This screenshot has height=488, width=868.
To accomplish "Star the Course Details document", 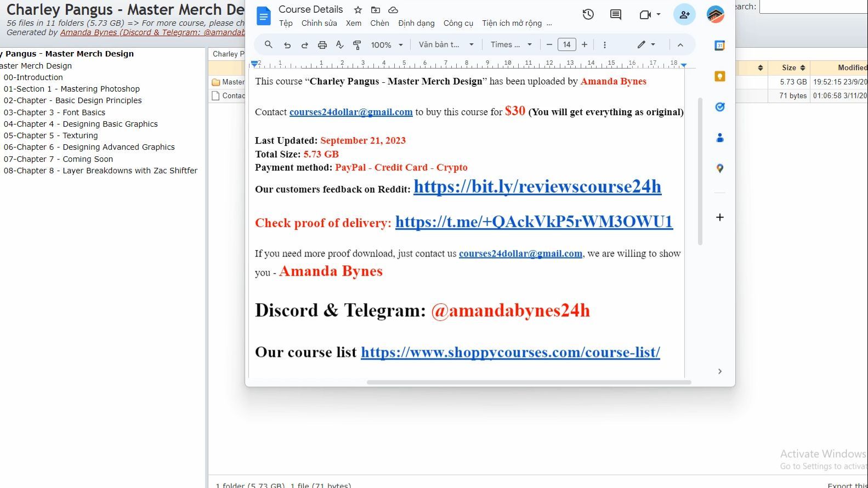I will (x=358, y=10).
